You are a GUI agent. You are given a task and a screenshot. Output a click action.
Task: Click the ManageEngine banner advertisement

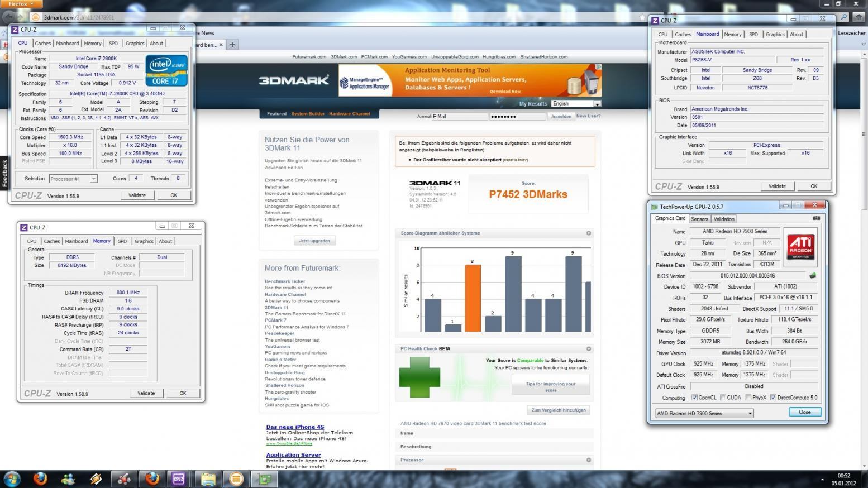point(470,80)
